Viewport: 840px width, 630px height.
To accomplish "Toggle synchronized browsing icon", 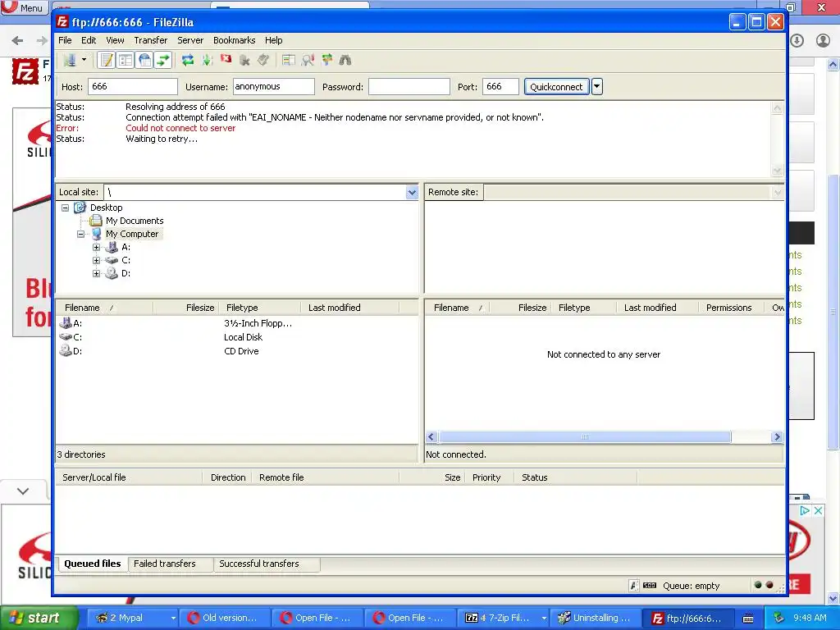I will 326,60.
